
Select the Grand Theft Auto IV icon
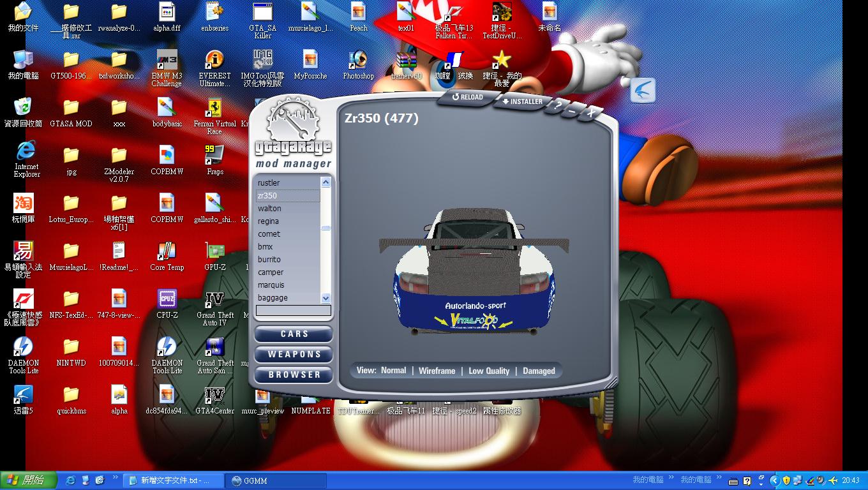tap(214, 308)
